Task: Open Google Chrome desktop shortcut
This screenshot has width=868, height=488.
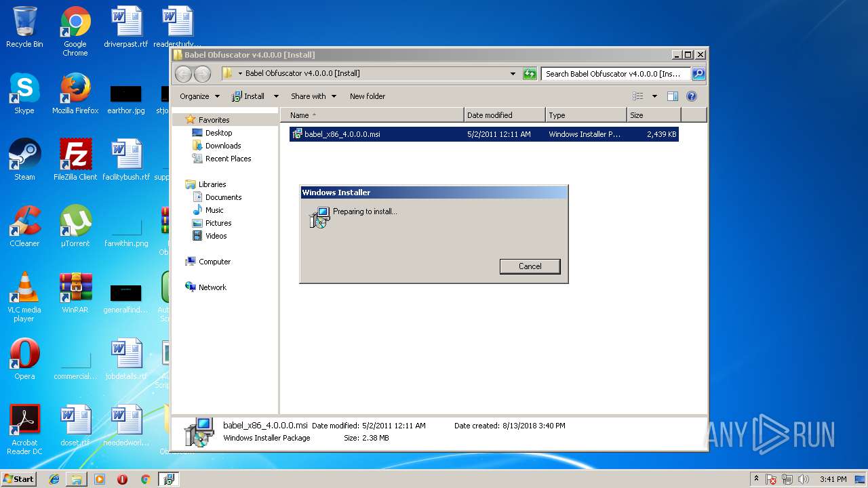Action: pyautogui.click(x=75, y=31)
